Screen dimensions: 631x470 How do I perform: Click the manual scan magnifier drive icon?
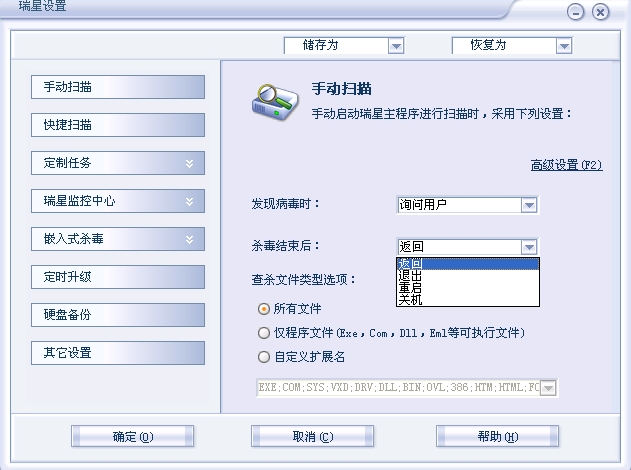coord(276,102)
